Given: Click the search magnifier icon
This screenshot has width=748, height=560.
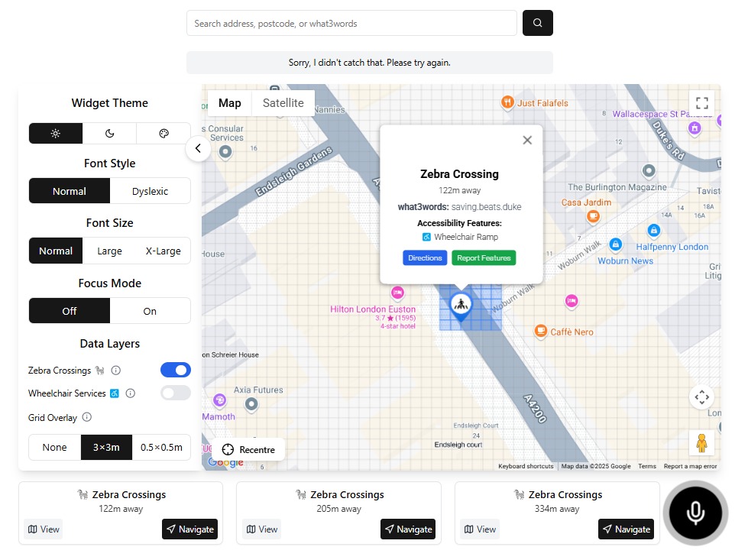Looking at the screenshot, I should click(537, 23).
